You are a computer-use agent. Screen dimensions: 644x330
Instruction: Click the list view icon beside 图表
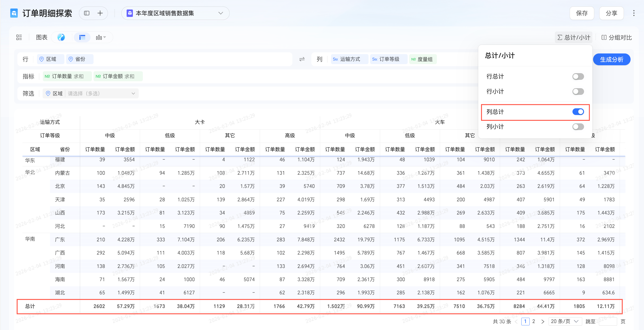[19, 37]
